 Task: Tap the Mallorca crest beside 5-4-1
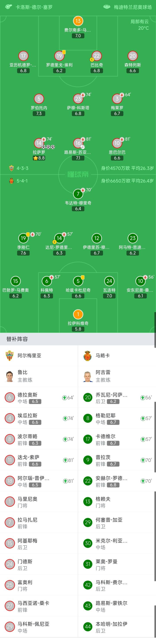[11, 181]
